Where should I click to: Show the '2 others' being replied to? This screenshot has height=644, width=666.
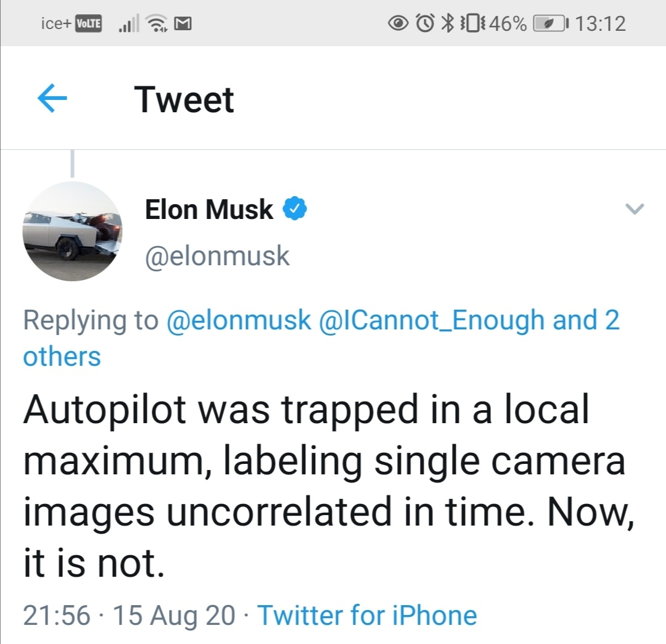[x=321, y=337]
